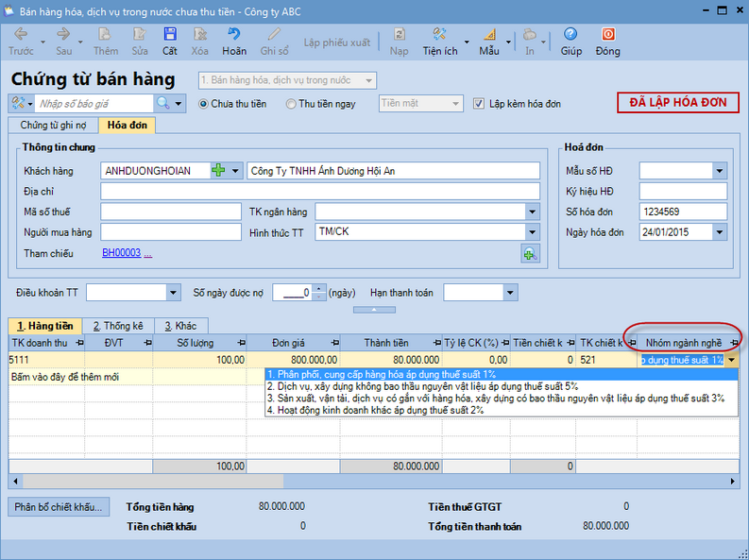
Task: Click the Lập phiếu xuất button
Action: point(337,42)
